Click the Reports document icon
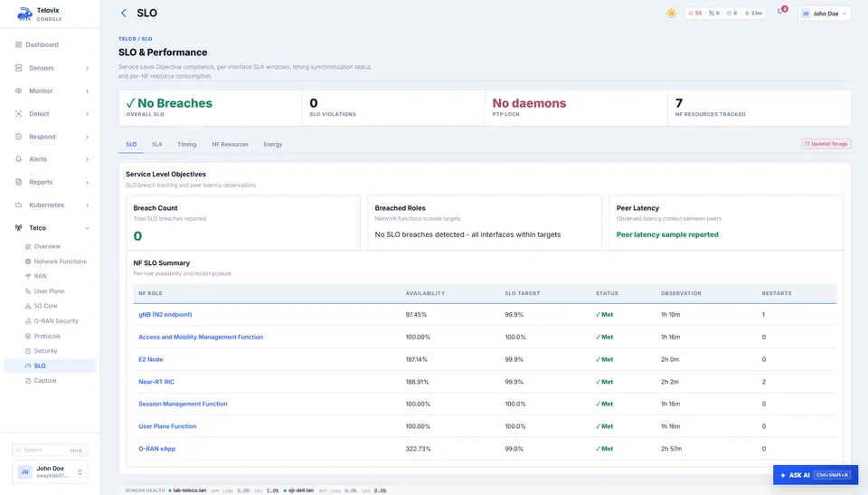 (18, 182)
